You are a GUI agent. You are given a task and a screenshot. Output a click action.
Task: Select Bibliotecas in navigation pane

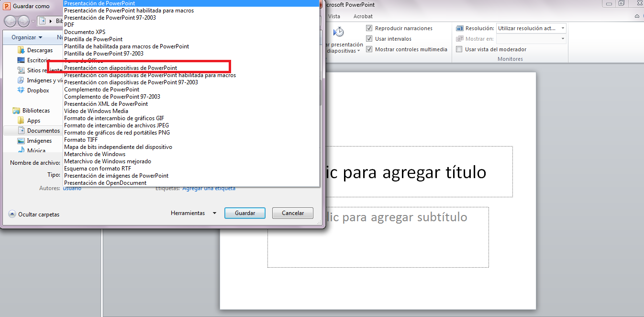[x=36, y=111]
